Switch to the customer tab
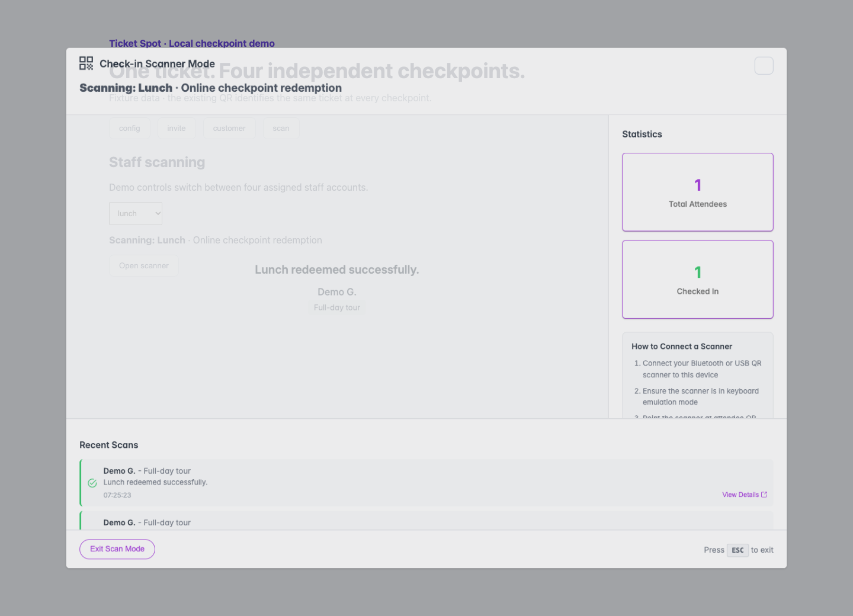The image size is (853, 616). [229, 129]
